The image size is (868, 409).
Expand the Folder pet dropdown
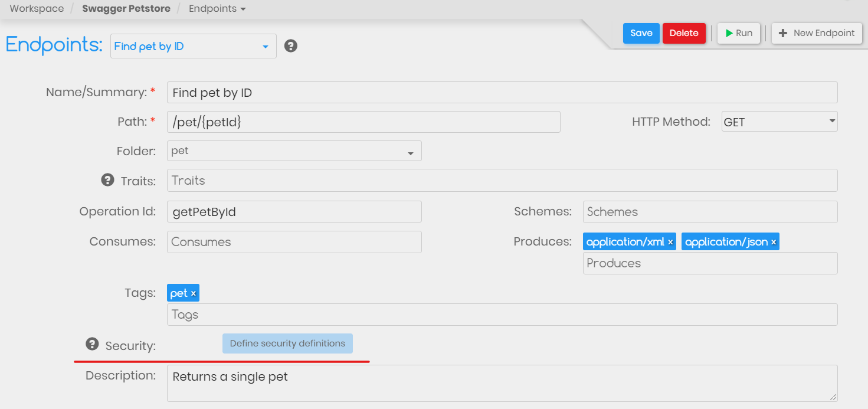[x=294, y=151]
